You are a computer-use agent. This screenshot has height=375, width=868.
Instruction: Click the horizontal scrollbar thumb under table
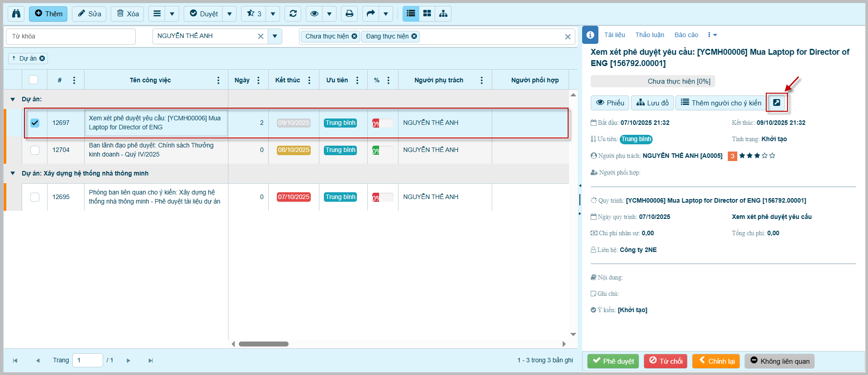coord(264,344)
